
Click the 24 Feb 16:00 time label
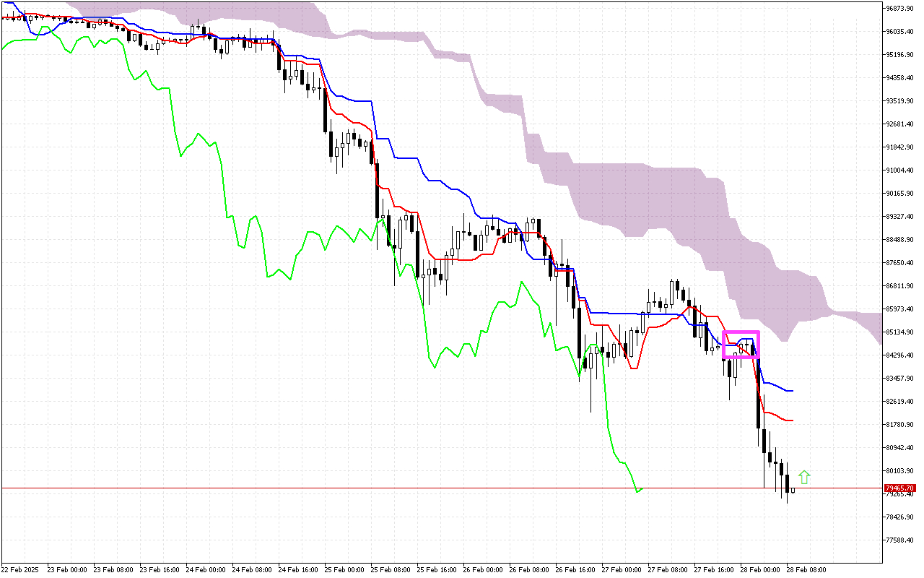[x=298, y=570]
